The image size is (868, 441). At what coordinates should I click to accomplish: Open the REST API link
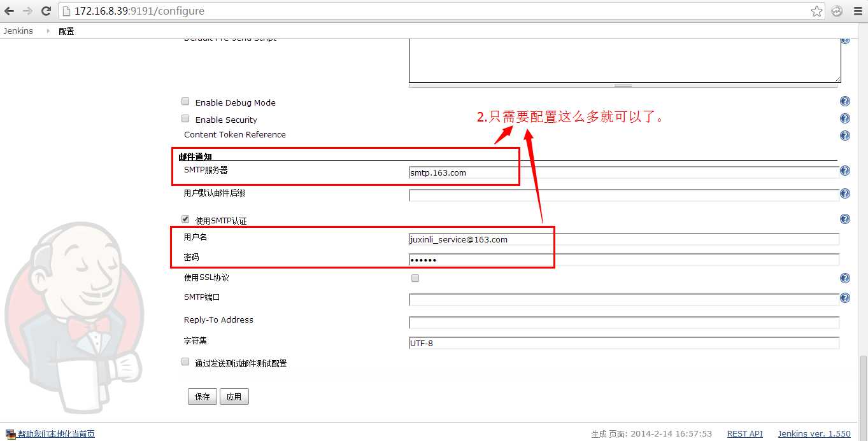click(x=745, y=433)
